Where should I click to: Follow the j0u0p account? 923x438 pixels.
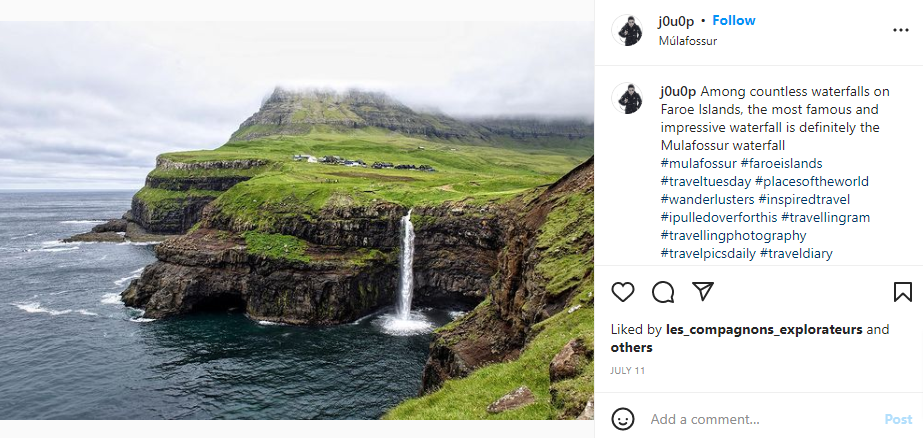[733, 21]
